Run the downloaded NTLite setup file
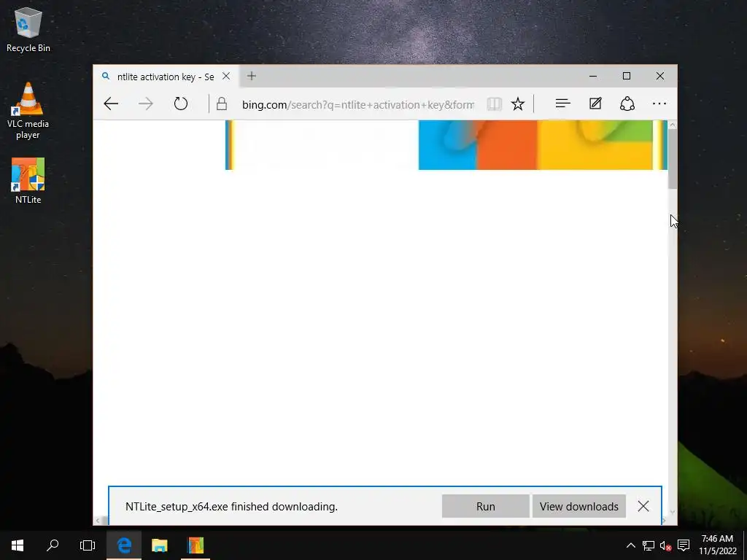Screen dimensions: 747x560 485,506
